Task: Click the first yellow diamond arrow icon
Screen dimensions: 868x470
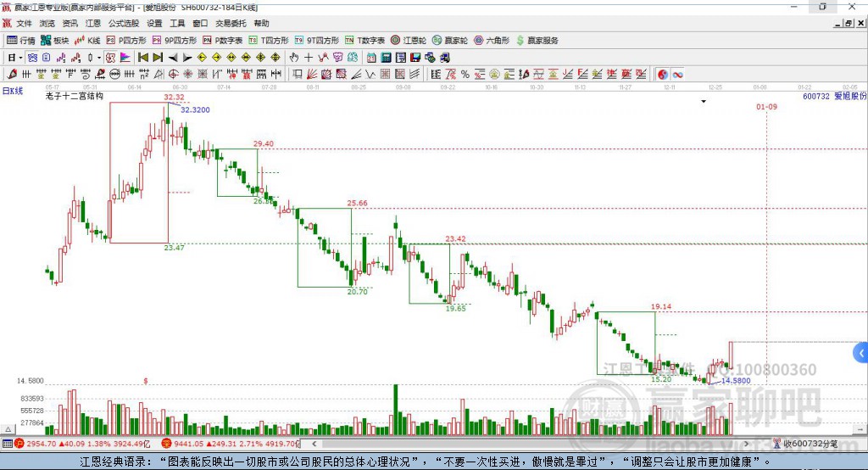Action: [x=202, y=58]
